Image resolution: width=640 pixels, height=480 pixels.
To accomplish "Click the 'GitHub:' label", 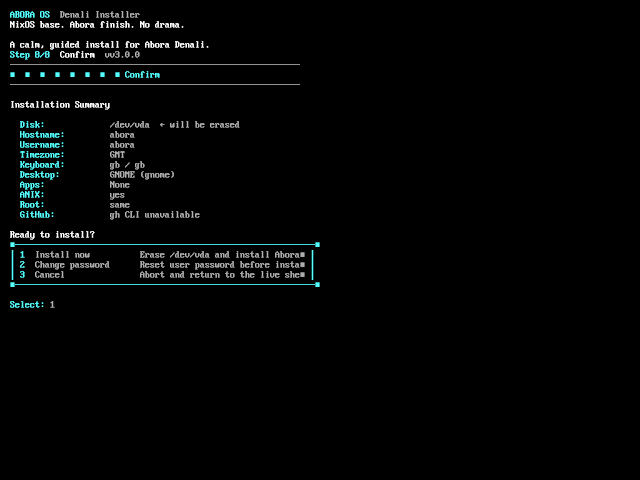I will tap(37, 215).
